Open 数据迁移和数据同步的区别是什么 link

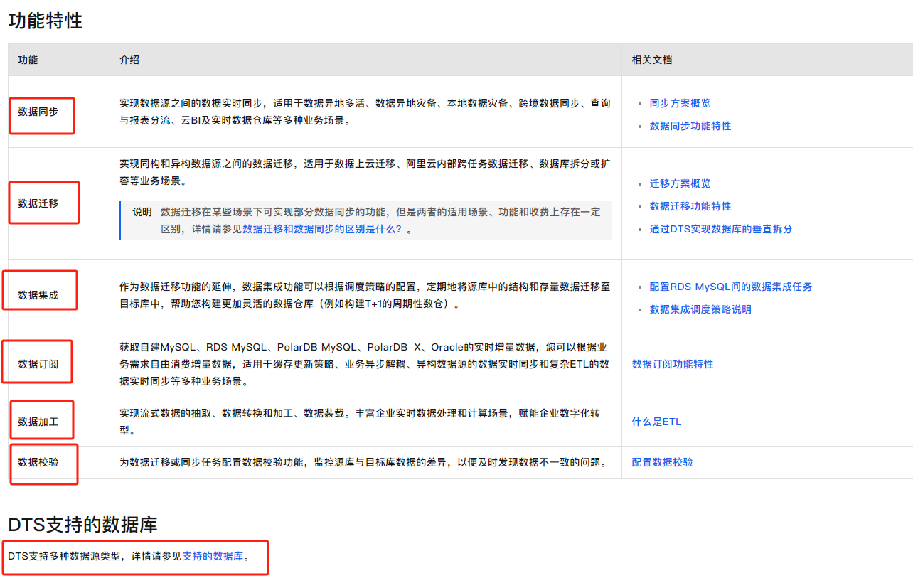coord(323,230)
